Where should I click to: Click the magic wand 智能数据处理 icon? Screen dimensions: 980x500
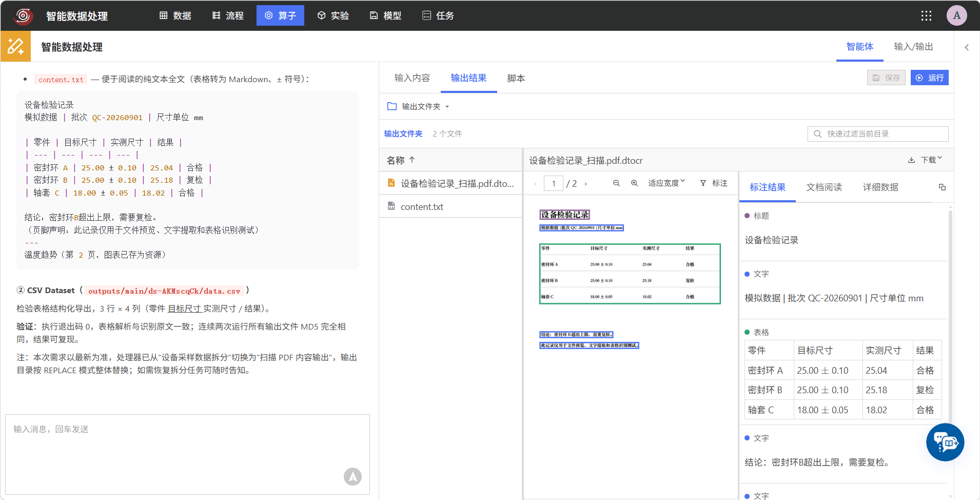click(15, 47)
